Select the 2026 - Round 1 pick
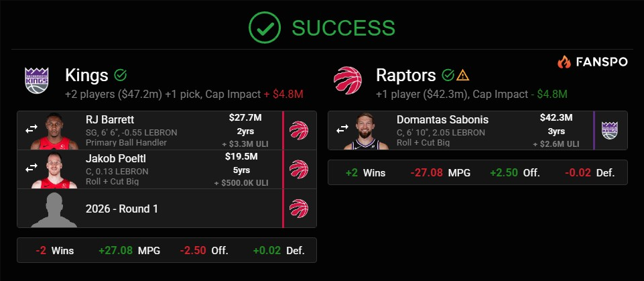 tap(122, 209)
